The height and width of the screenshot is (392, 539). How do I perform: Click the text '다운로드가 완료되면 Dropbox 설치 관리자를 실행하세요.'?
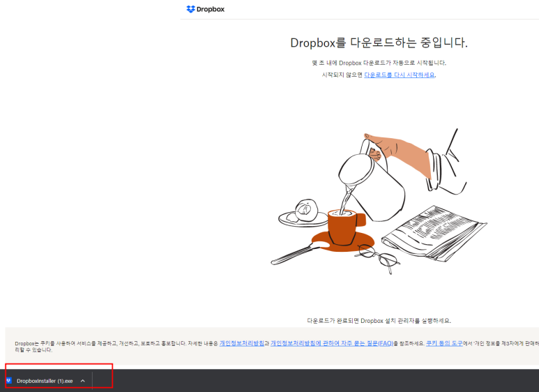coord(379,320)
